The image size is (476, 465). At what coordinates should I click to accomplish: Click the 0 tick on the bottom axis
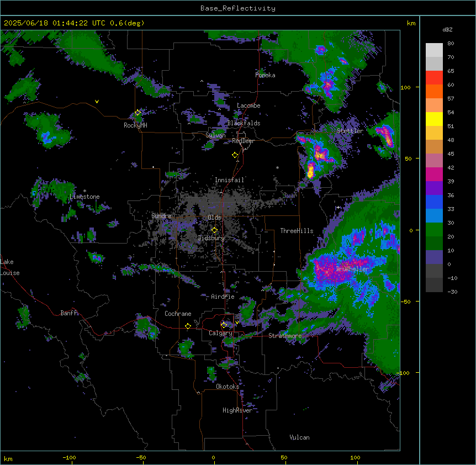213,457
